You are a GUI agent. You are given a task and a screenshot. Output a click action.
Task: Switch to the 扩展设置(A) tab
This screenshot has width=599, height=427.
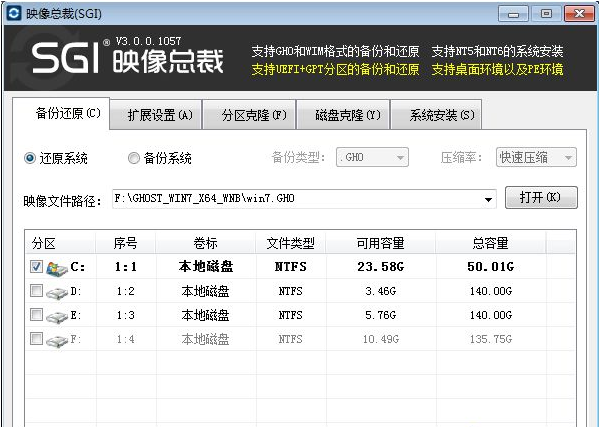tap(156, 115)
